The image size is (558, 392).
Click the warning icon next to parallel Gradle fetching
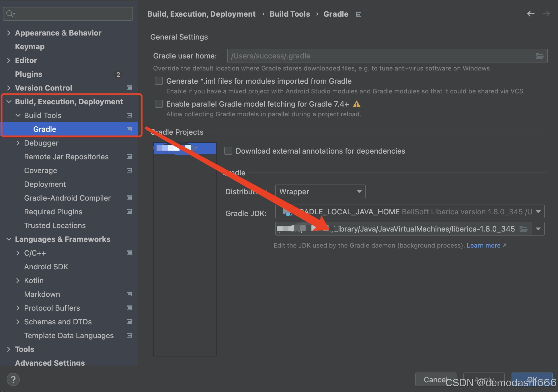click(356, 104)
